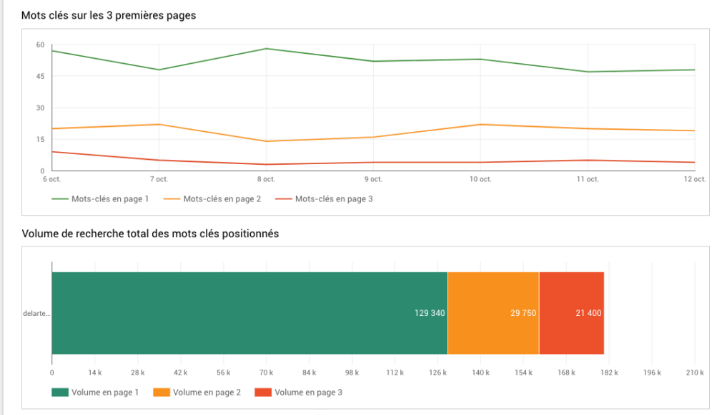Click orange 'Volume en page 2' legend swatch
The height and width of the screenshot is (415, 722).
(161, 392)
